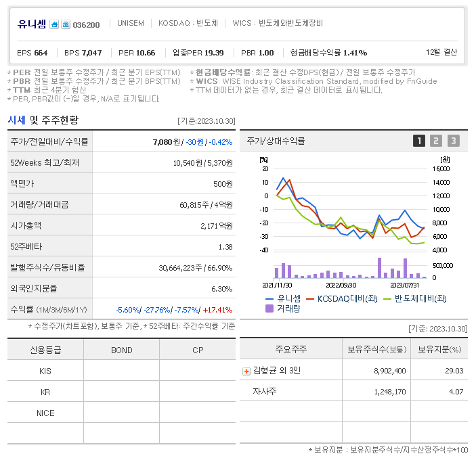Click the 10,540원/5,370원 value
The width and height of the screenshot is (476, 458).
202,164
